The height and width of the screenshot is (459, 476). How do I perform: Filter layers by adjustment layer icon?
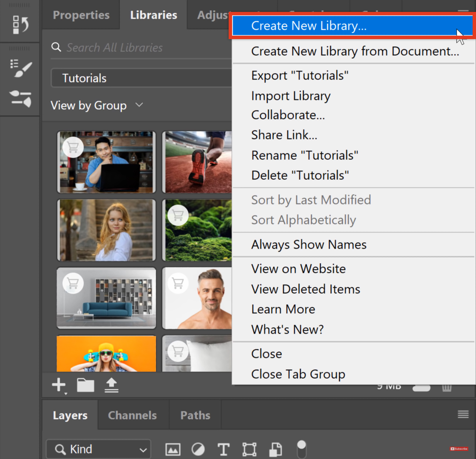pyautogui.click(x=198, y=449)
